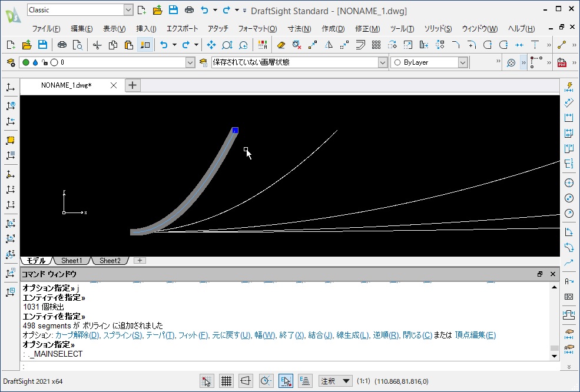Toggle Ortho mode in the status bar
The height and width of the screenshot is (392, 580).
[246, 381]
